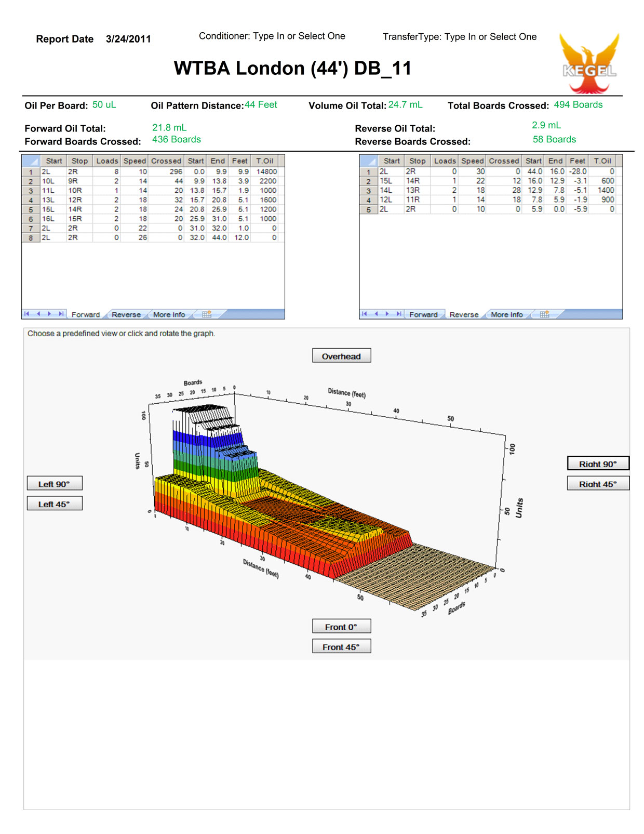Jump to first sheet in right spreadsheet
The image size is (644, 834).
click(364, 314)
